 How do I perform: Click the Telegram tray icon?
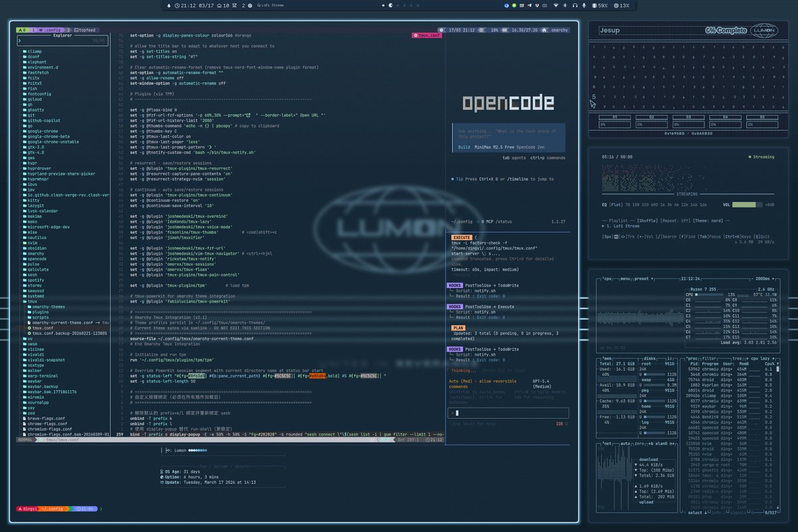pyautogui.click(x=529, y=5)
